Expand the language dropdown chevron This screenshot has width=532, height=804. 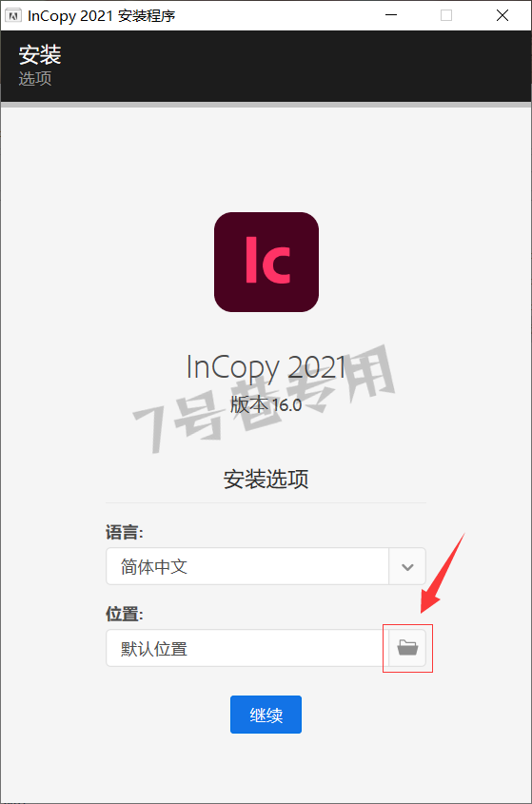407,566
